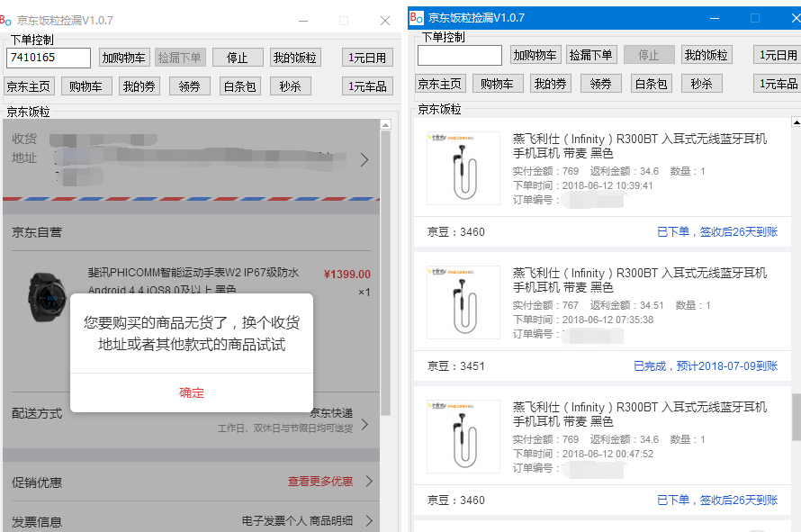Click the ¥1399.00 price text
The image size is (801, 532).
pyautogui.click(x=346, y=275)
